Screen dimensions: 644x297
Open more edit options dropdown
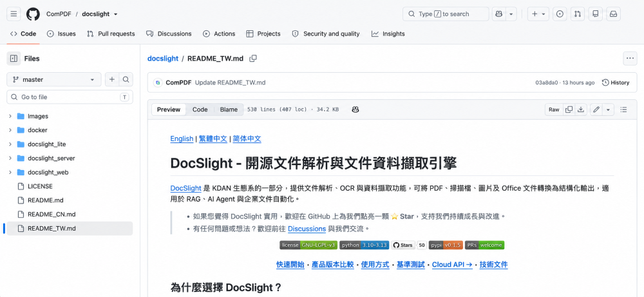(608, 110)
